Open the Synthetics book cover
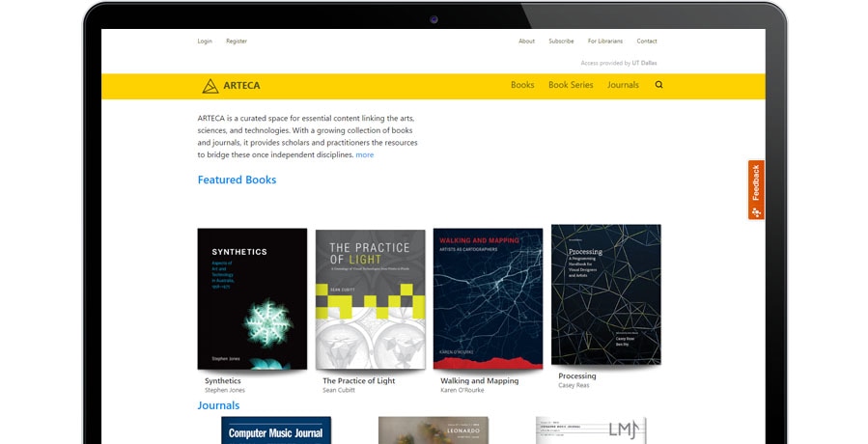The height and width of the screenshot is (444, 868). 252,299
